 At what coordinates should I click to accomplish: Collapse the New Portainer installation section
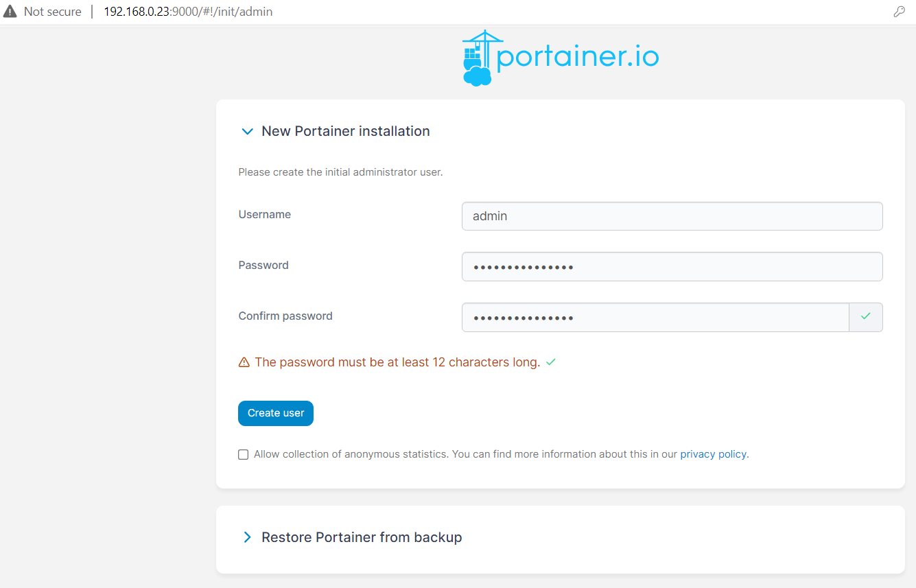(247, 131)
